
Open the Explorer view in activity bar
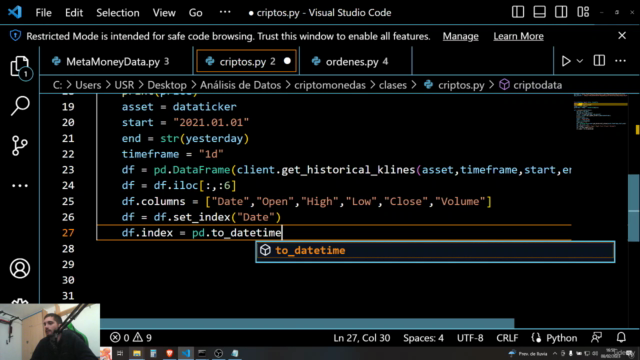click(x=20, y=67)
